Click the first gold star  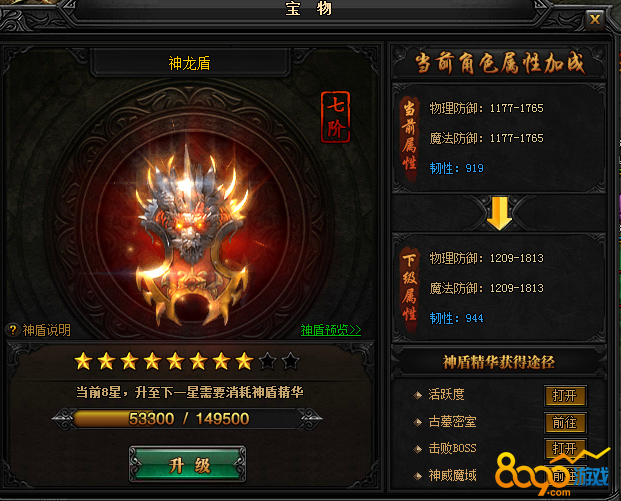pyautogui.click(x=84, y=361)
